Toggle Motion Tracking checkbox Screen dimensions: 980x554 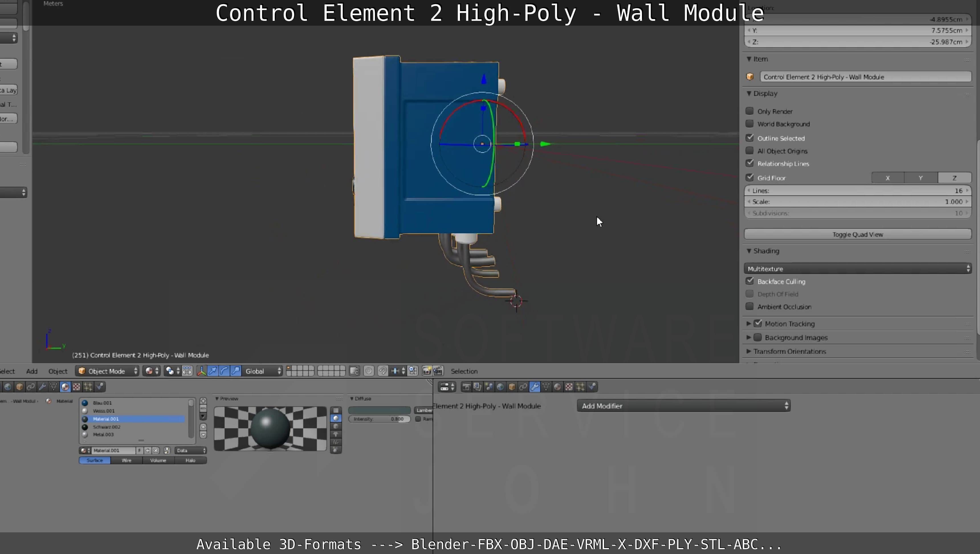(758, 323)
